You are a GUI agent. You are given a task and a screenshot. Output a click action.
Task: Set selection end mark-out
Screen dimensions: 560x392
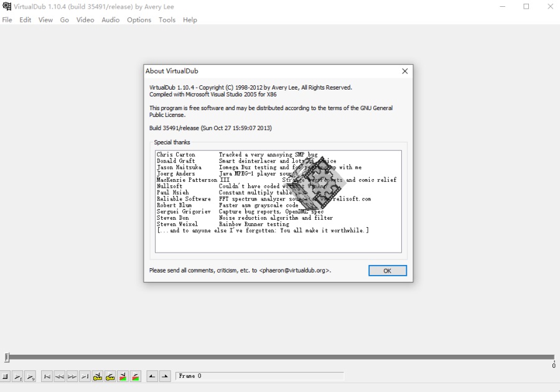point(165,376)
